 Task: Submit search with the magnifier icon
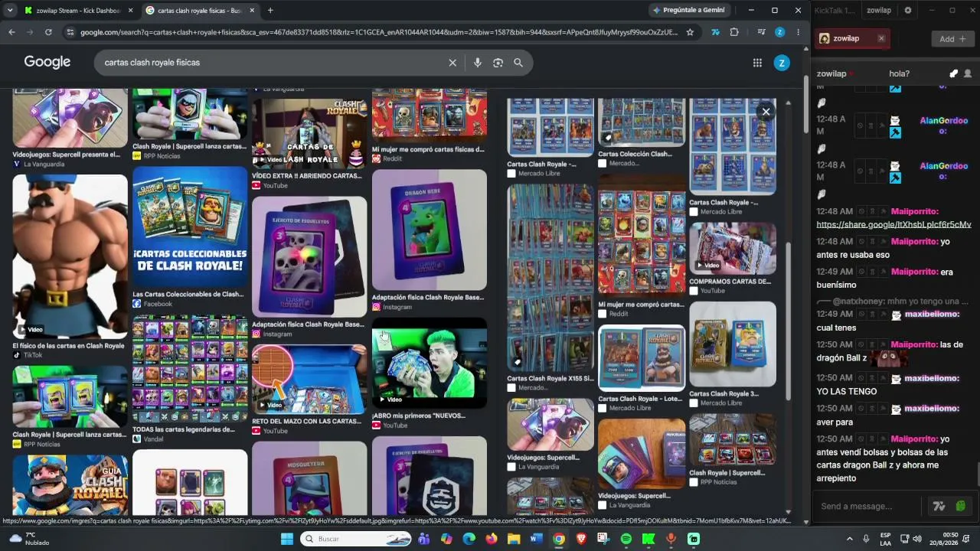pos(518,63)
